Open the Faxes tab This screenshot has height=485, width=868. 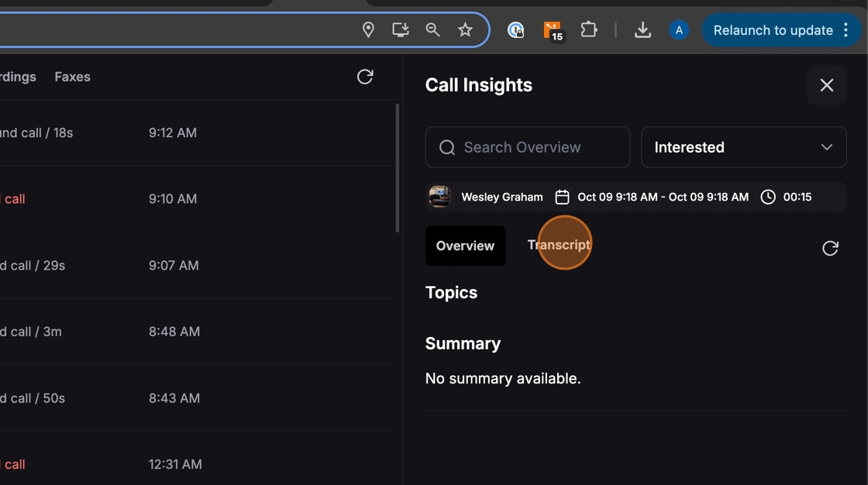pos(72,77)
